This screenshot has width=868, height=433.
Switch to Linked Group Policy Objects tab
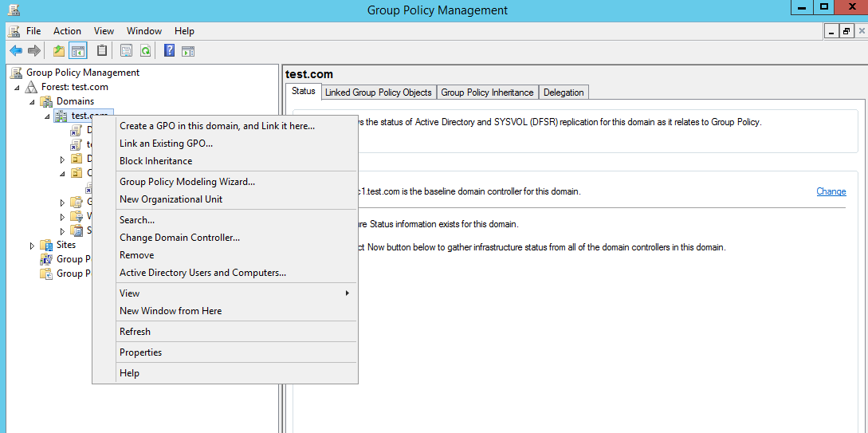tap(379, 93)
